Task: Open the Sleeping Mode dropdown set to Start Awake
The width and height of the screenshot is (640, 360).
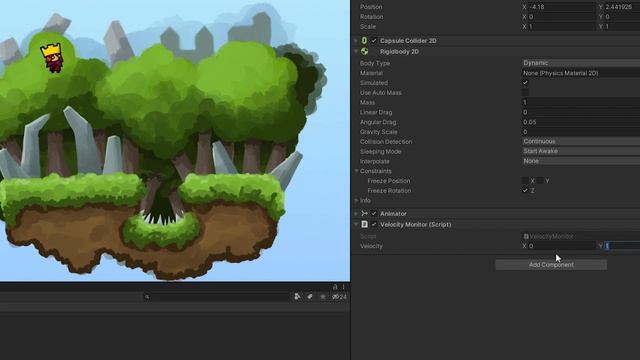Action: [x=581, y=151]
